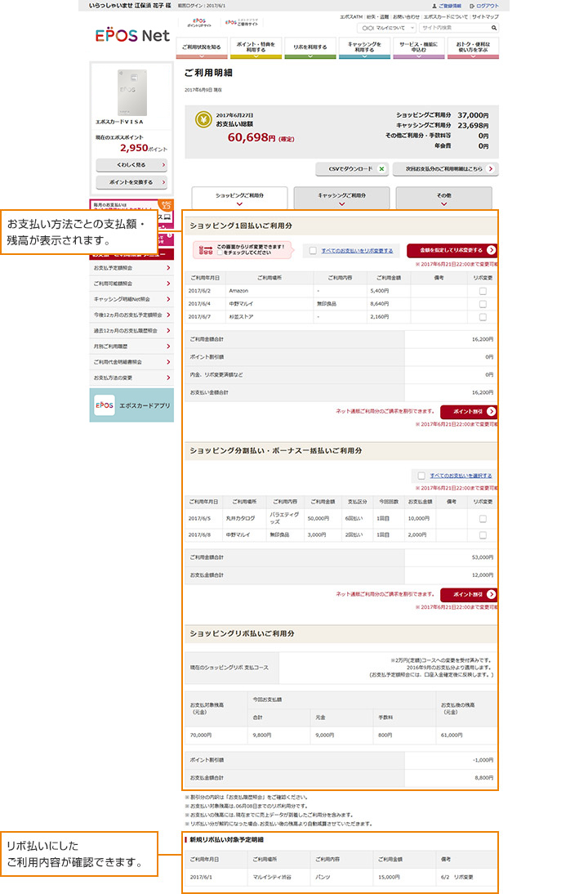Expand the キャッシングを利用する menu
This screenshot has width=588, height=894.
tap(363, 48)
